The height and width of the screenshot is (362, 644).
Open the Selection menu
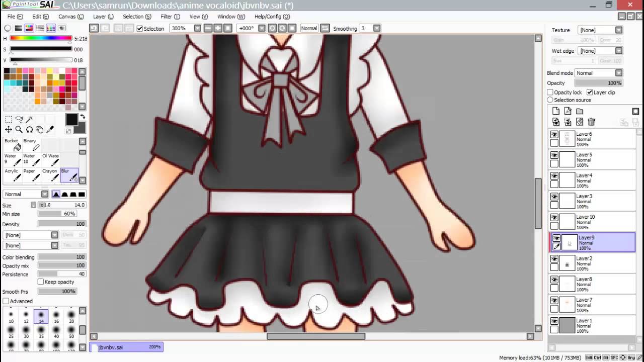[137, 17]
